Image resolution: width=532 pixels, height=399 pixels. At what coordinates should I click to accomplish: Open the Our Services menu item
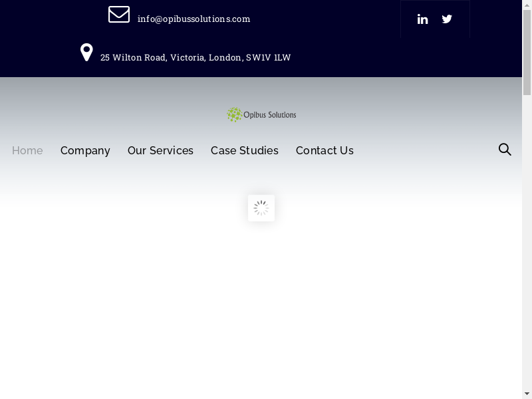[160, 151]
